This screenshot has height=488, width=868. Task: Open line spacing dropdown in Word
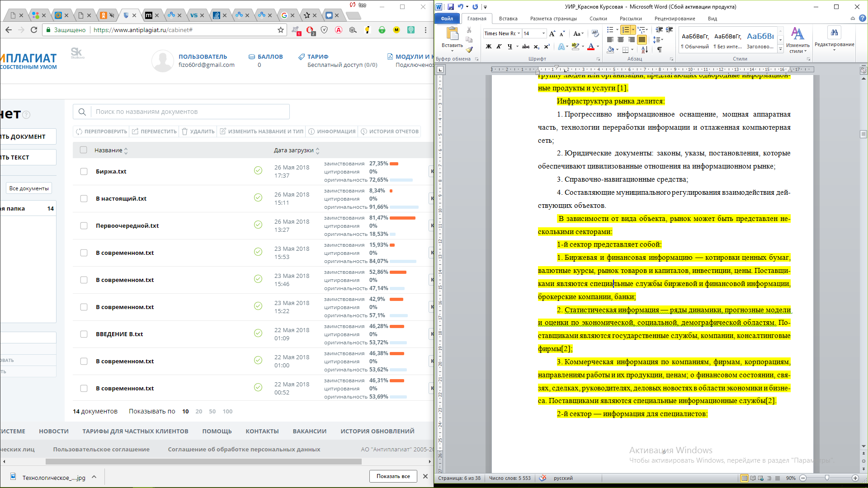[658, 40]
